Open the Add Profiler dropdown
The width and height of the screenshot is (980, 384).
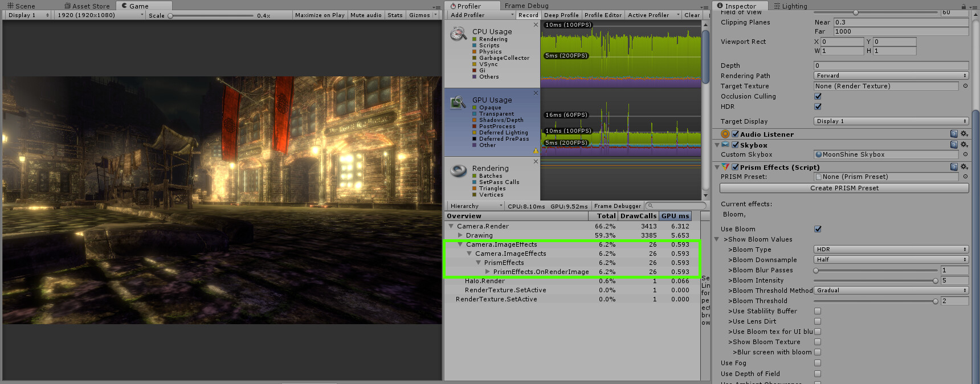coord(481,15)
